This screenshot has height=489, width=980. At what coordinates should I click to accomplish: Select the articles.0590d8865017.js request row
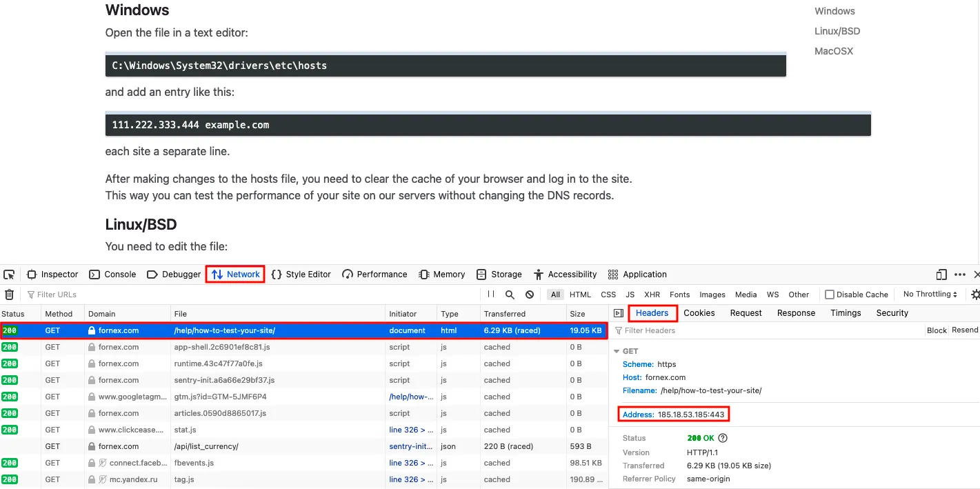coord(303,413)
